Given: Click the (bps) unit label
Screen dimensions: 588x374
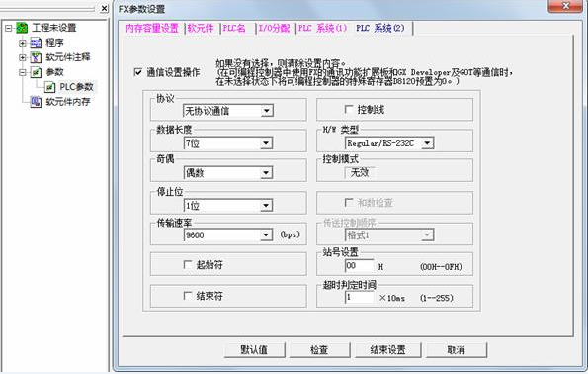Looking at the screenshot, I should 290,234.
